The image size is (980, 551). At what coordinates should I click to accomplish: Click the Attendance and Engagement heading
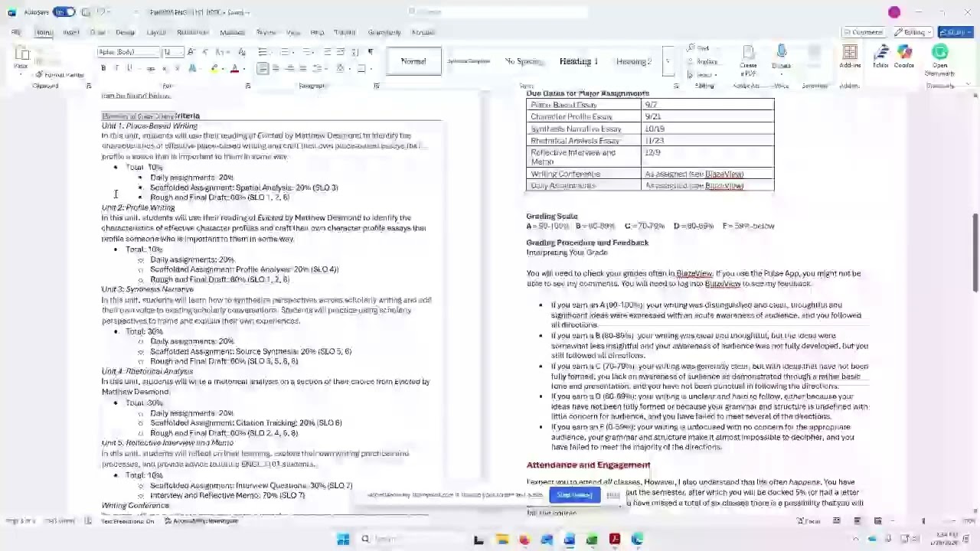588,465
